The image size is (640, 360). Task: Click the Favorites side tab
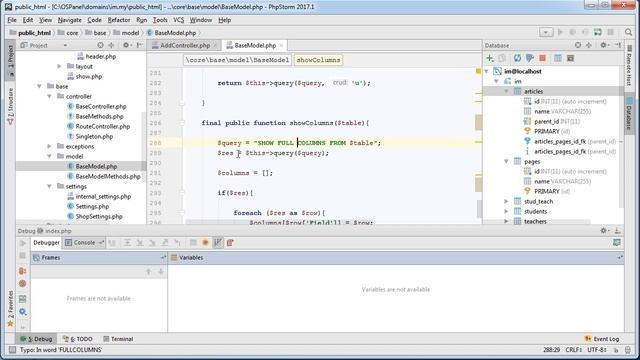click(11, 309)
